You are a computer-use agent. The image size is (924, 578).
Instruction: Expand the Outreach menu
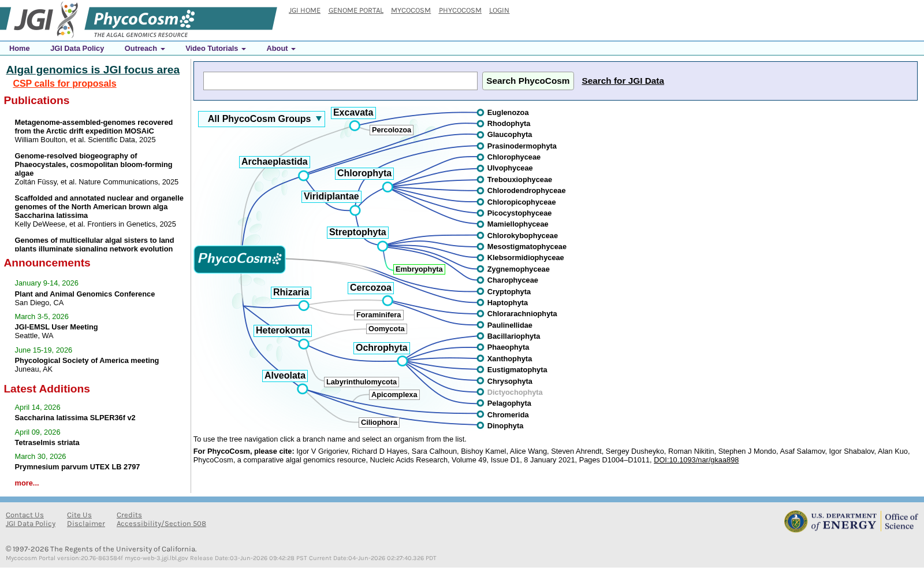[145, 49]
